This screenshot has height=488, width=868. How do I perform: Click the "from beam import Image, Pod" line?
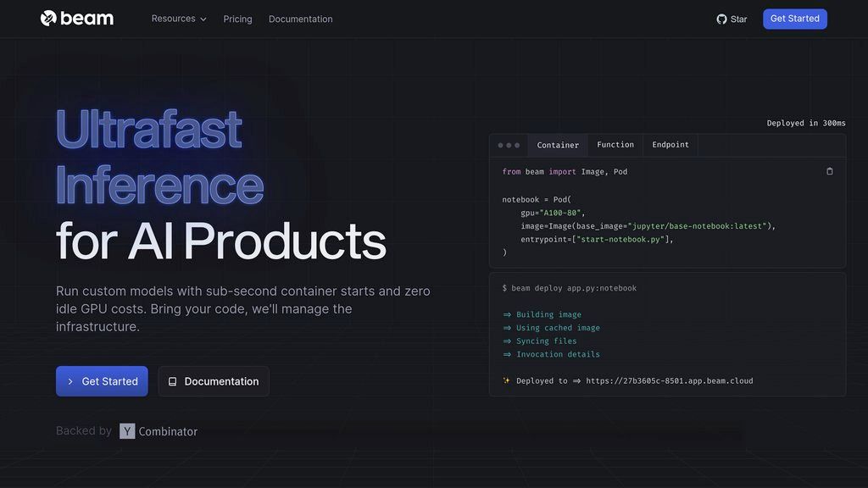pos(565,171)
